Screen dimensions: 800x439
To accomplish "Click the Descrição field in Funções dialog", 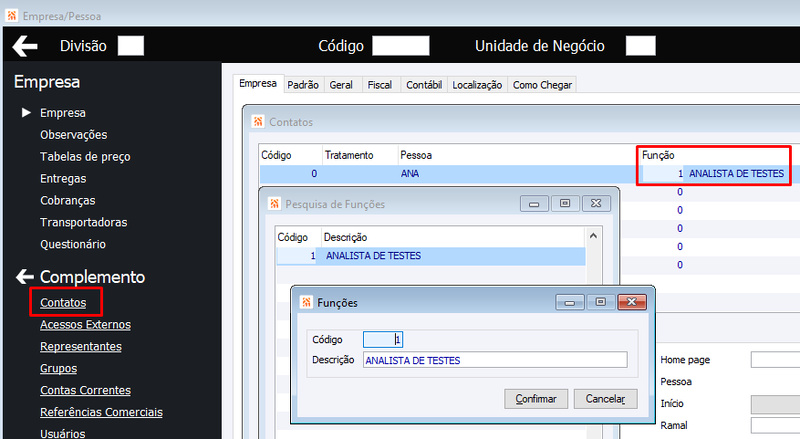I will coord(495,360).
